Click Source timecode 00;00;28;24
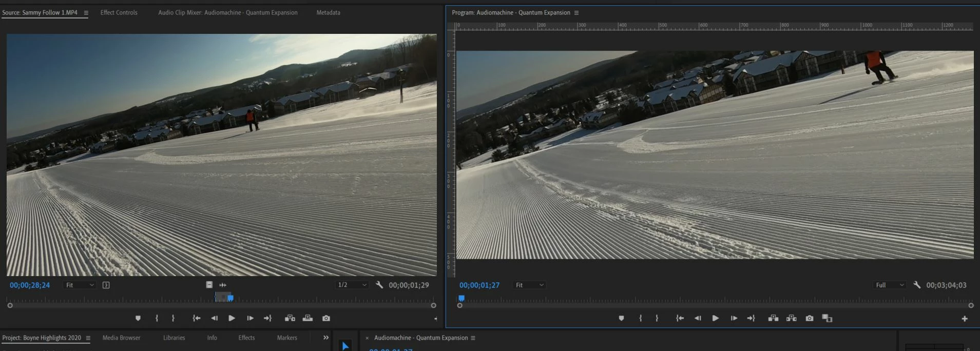Image resolution: width=980 pixels, height=351 pixels. click(x=30, y=285)
